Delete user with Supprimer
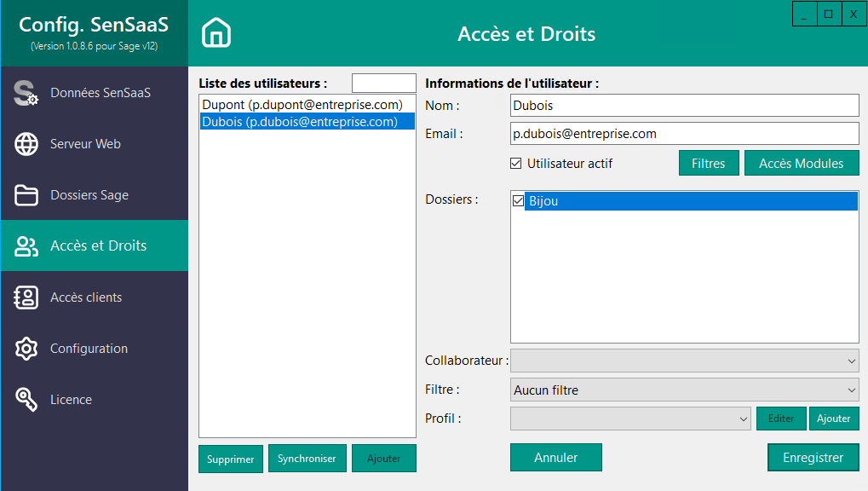This screenshot has height=491, width=868. [230, 459]
